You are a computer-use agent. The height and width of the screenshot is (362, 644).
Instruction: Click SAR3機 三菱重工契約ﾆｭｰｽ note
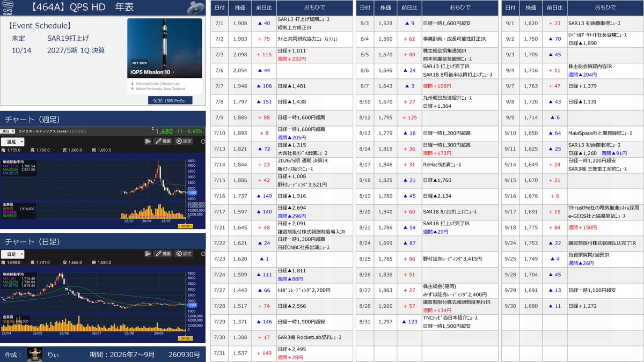598,168
